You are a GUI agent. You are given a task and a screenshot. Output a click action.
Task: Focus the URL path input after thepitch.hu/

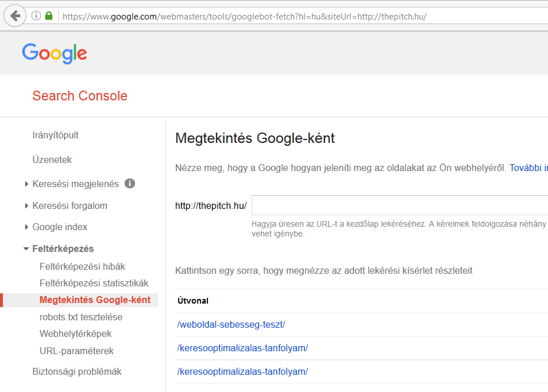[x=399, y=205]
